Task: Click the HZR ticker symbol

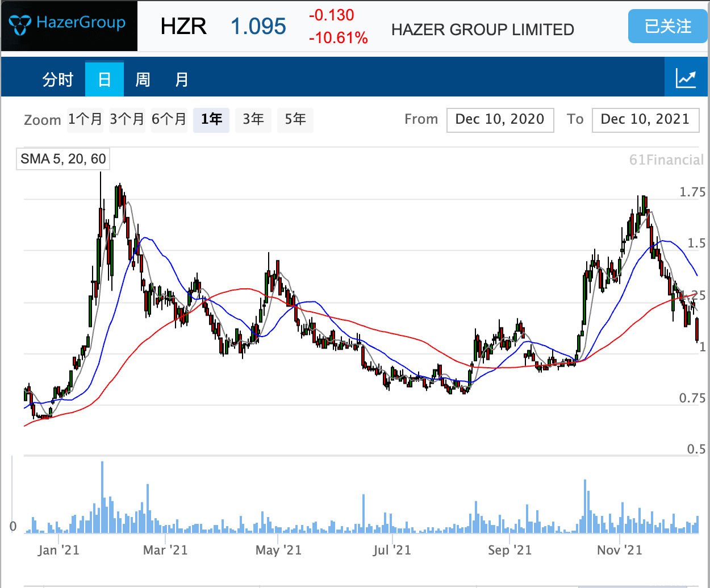Action: [183, 26]
